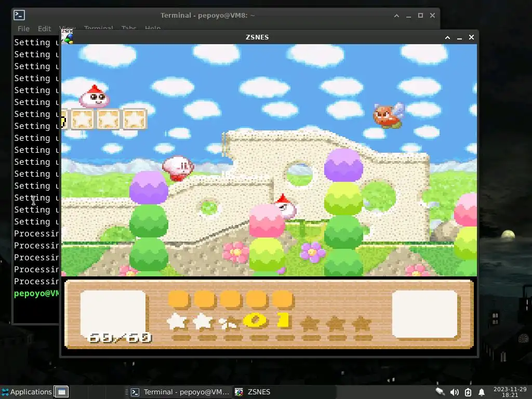
Task: Click the purple flower in the game
Action: pyautogui.click(x=313, y=252)
